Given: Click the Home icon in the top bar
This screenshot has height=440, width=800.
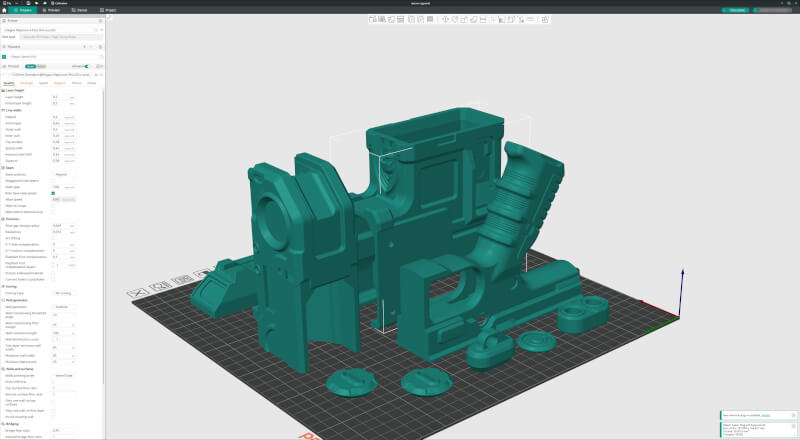Looking at the screenshot, I should tap(4, 10).
